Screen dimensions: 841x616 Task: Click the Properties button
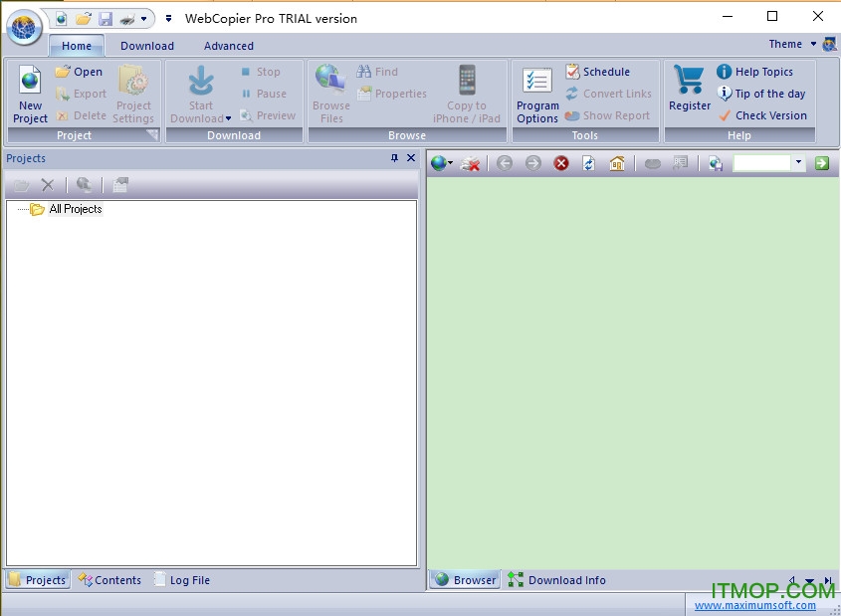pos(392,94)
